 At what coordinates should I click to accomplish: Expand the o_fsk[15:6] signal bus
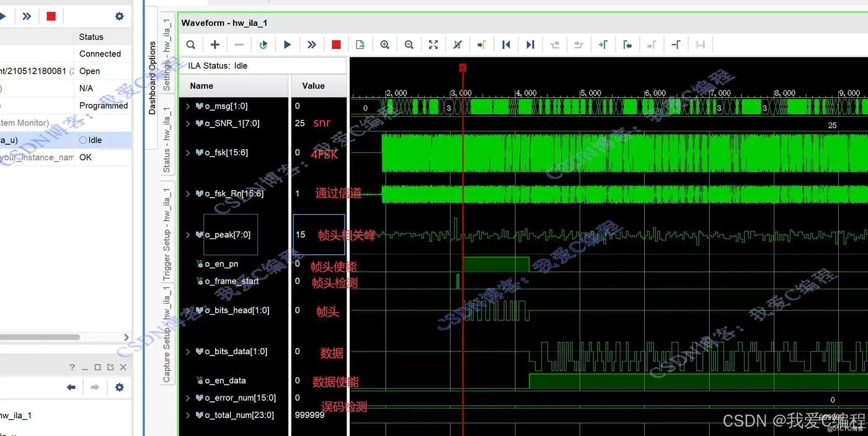tap(188, 152)
